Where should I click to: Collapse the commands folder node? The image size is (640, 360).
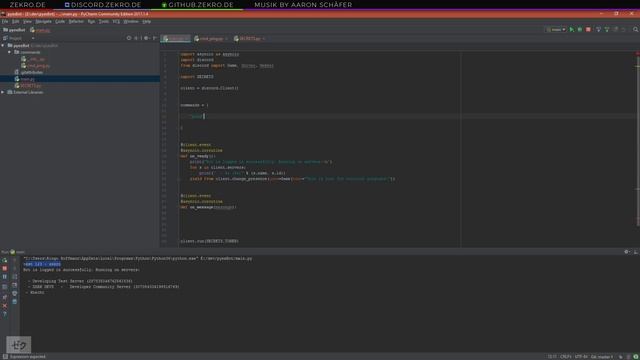(10, 52)
